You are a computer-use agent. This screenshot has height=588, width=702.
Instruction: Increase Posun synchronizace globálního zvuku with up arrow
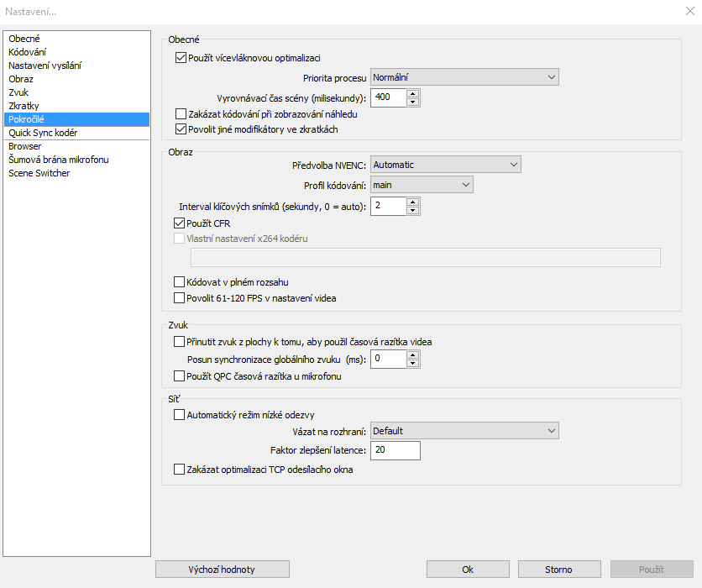click(x=412, y=354)
